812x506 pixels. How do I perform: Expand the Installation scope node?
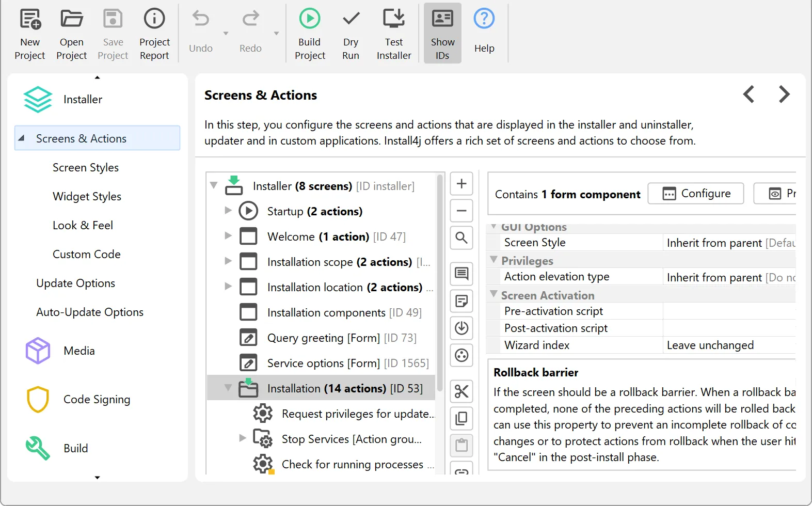(228, 261)
